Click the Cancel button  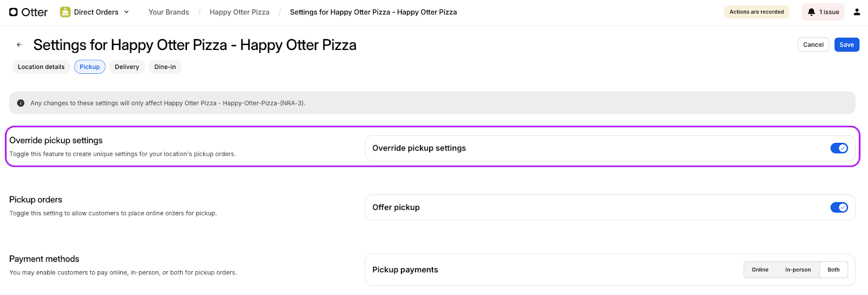point(813,45)
